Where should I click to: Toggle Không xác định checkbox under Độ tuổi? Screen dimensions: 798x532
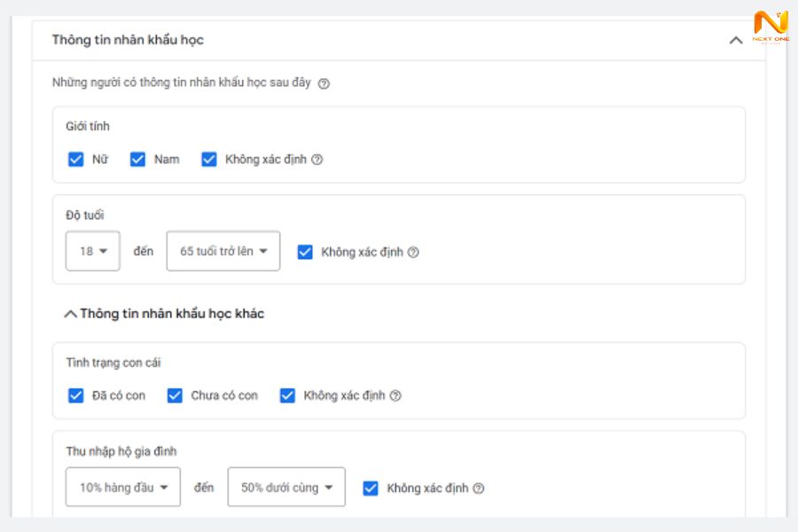coord(305,252)
